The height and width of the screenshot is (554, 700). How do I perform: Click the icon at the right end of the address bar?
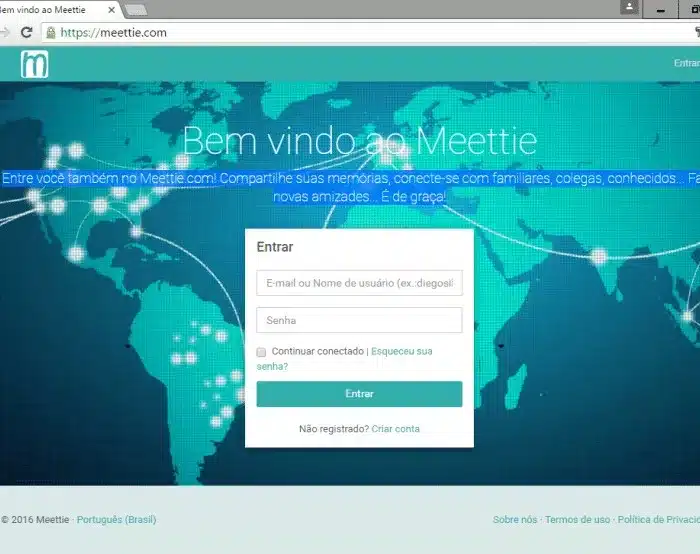click(696, 32)
